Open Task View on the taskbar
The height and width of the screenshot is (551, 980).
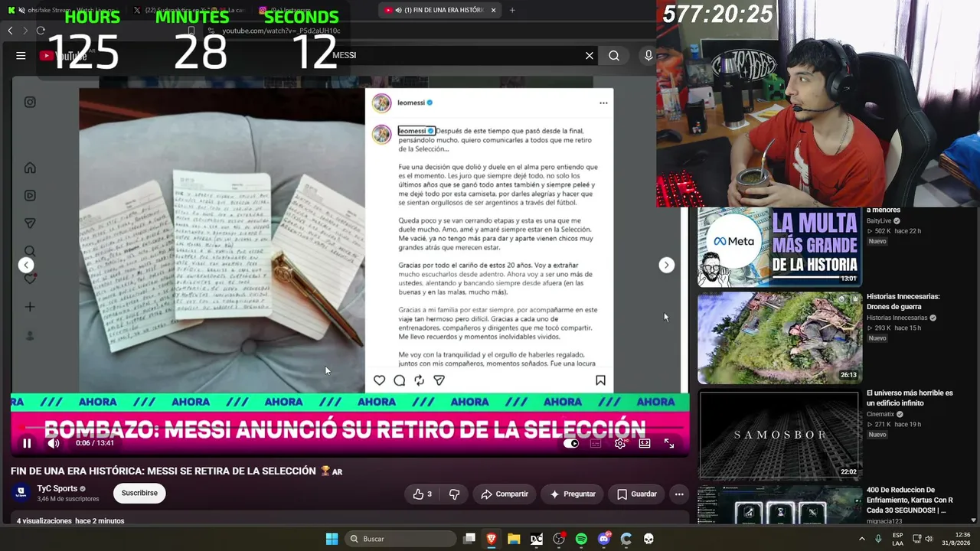point(469,539)
